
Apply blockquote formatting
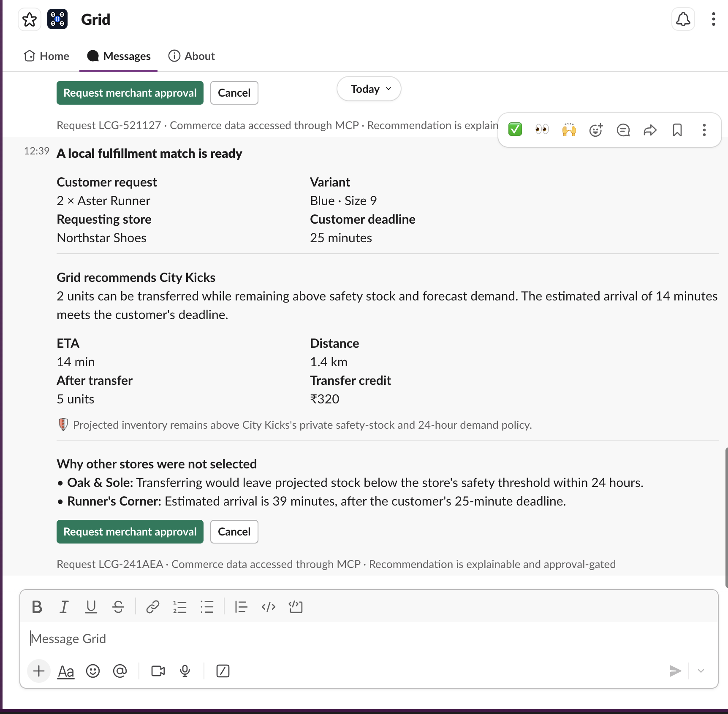[x=241, y=607]
